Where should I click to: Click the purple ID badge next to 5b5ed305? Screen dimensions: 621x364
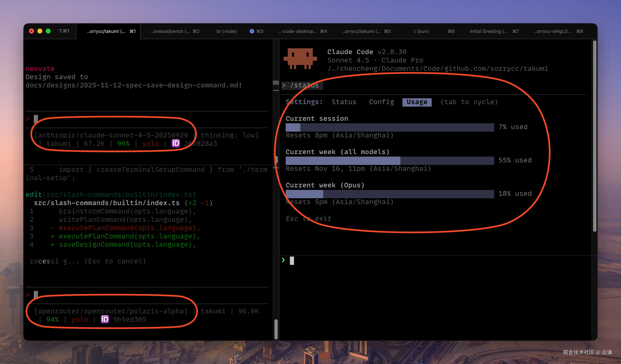coord(105,319)
